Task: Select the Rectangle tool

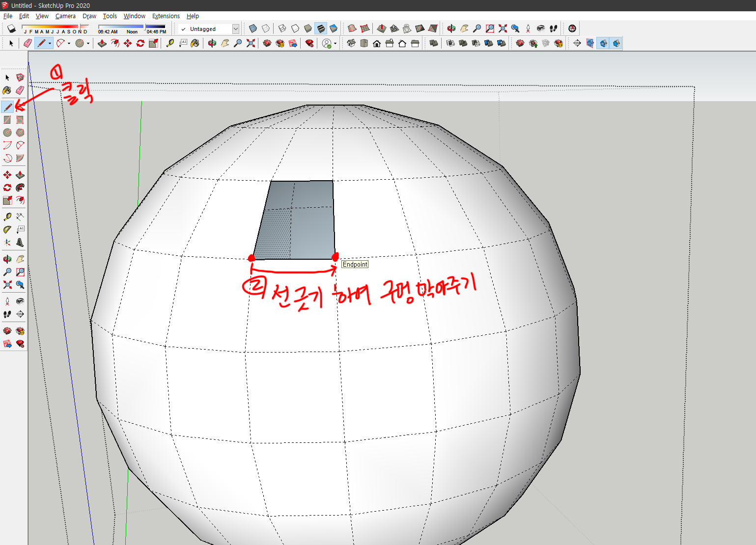Action: click(x=7, y=119)
